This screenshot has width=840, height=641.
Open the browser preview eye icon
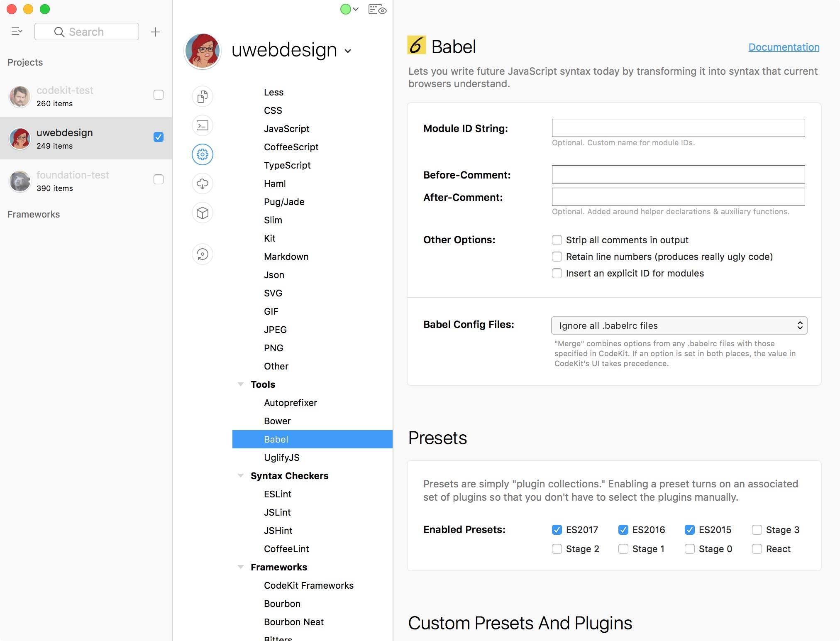point(377,10)
